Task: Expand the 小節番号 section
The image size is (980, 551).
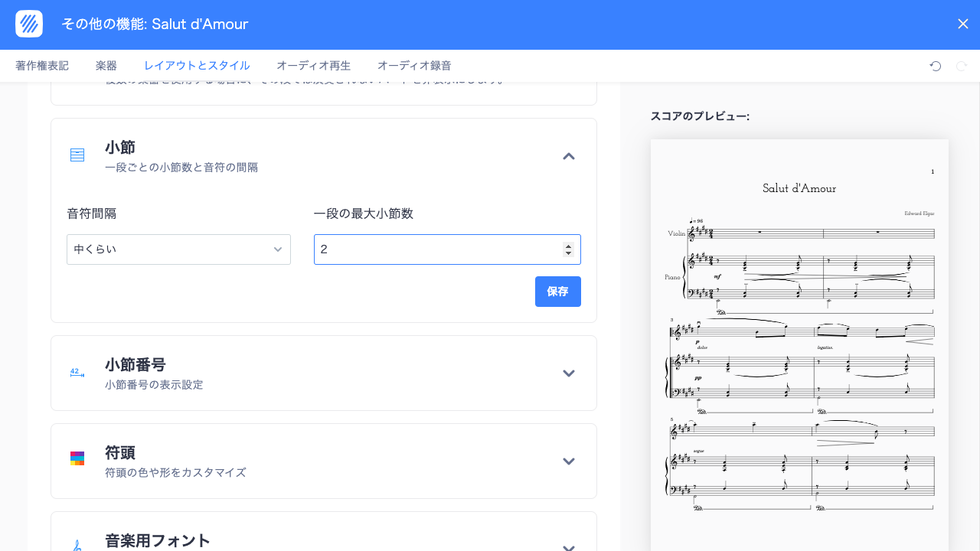Action: tap(569, 373)
